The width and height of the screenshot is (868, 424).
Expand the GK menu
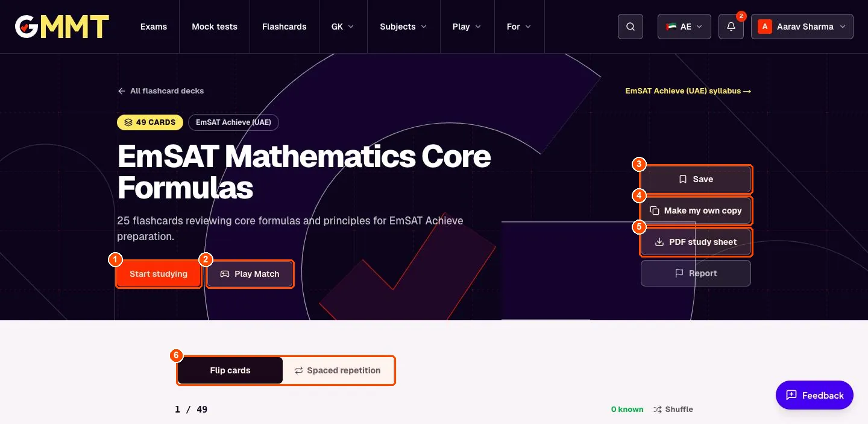pos(343,27)
